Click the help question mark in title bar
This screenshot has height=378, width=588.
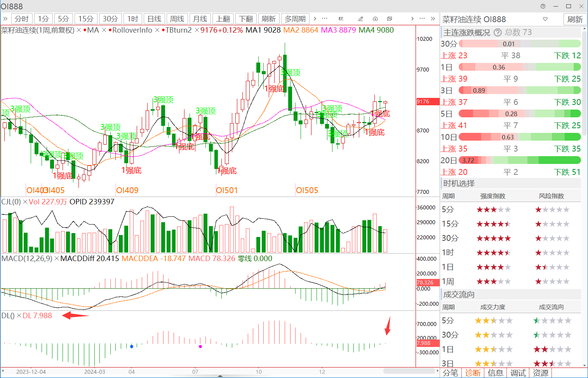point(543,6)
